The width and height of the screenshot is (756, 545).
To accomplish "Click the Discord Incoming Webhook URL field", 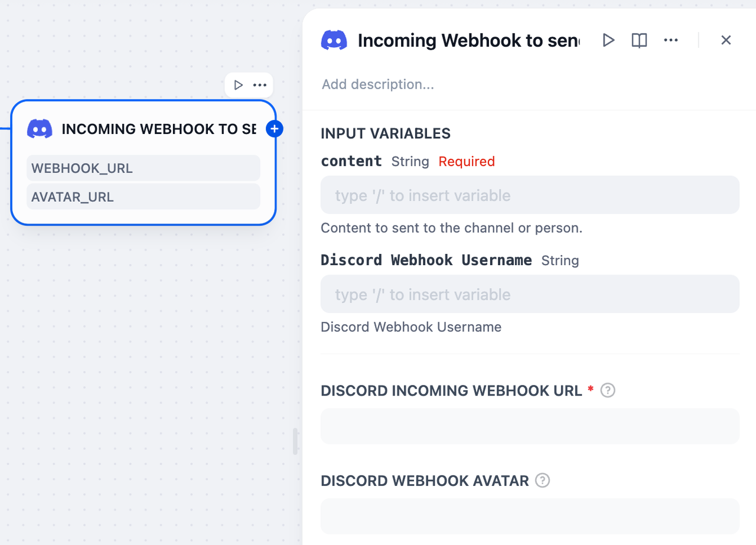I will 530,426.
